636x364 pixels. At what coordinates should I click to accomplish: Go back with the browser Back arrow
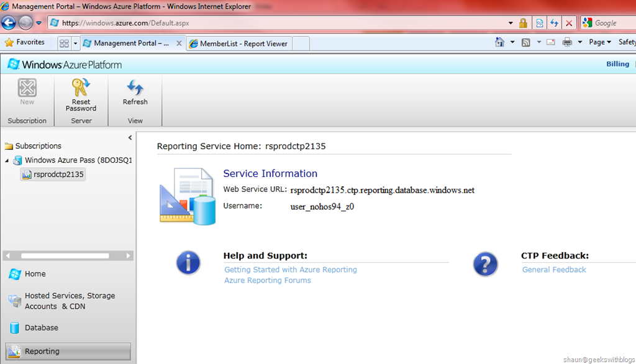[9, 23]
